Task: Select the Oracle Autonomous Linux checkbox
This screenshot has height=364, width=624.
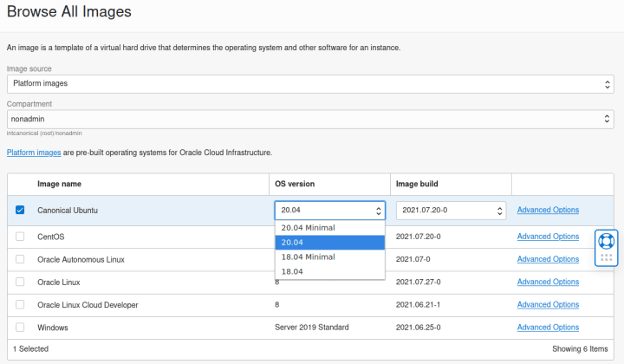Action: point(21,259)
